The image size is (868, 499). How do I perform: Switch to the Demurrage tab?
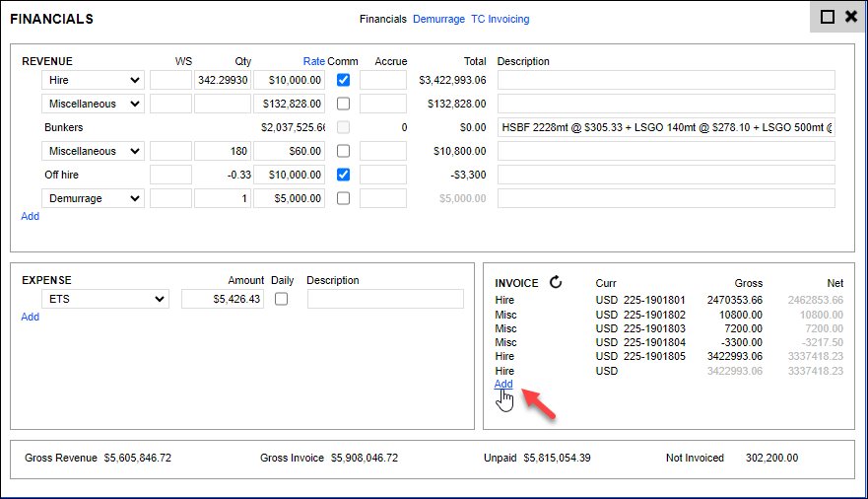[x=438, y=19]
